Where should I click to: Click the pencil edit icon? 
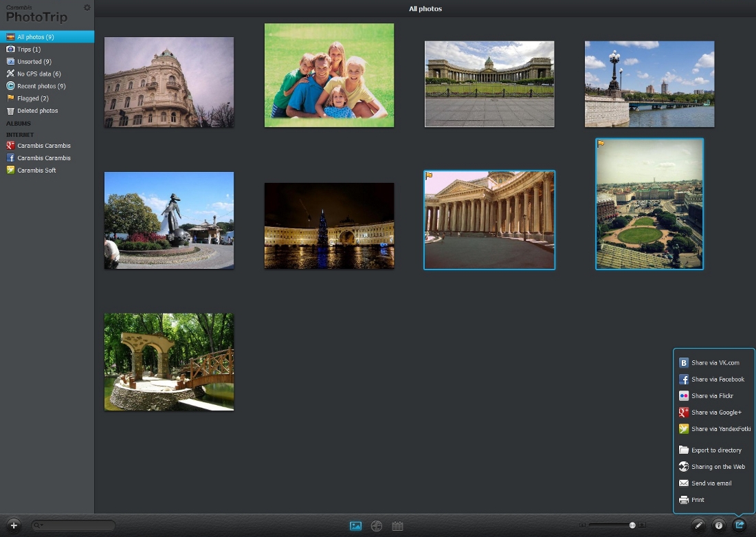coord(698,525)
